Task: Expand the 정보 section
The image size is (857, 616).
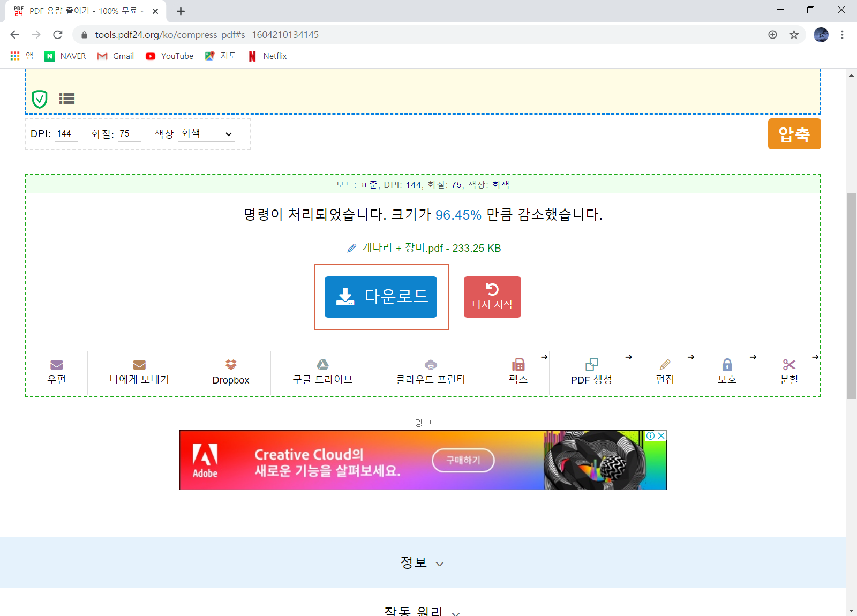Action: pos(423,562)
